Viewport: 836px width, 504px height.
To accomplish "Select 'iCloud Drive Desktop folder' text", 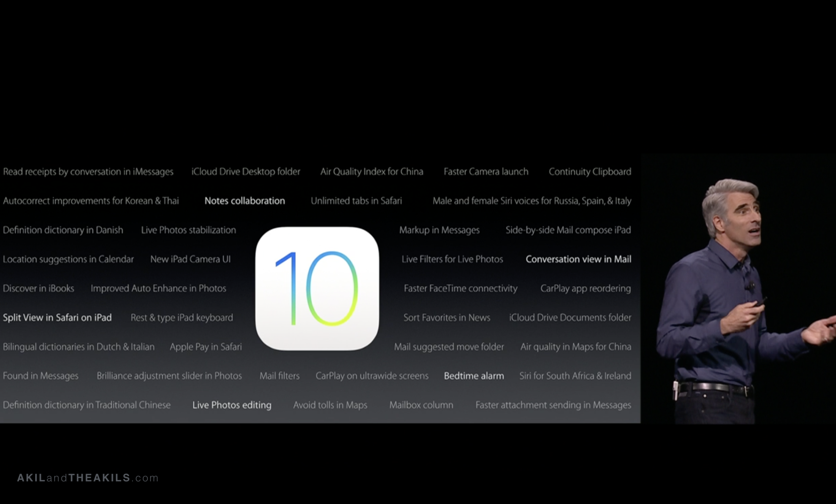I will pos(246,172).
